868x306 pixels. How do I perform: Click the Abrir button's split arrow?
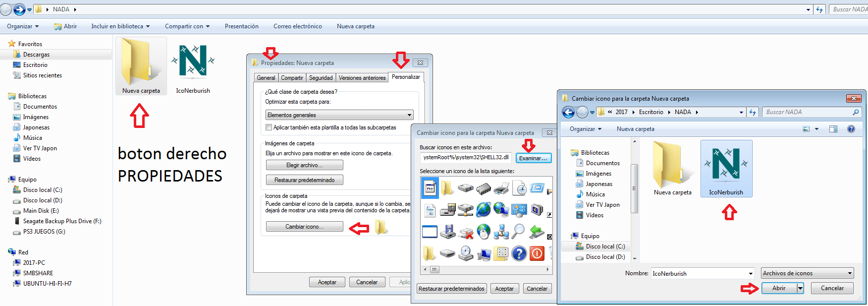pos(800,288)
